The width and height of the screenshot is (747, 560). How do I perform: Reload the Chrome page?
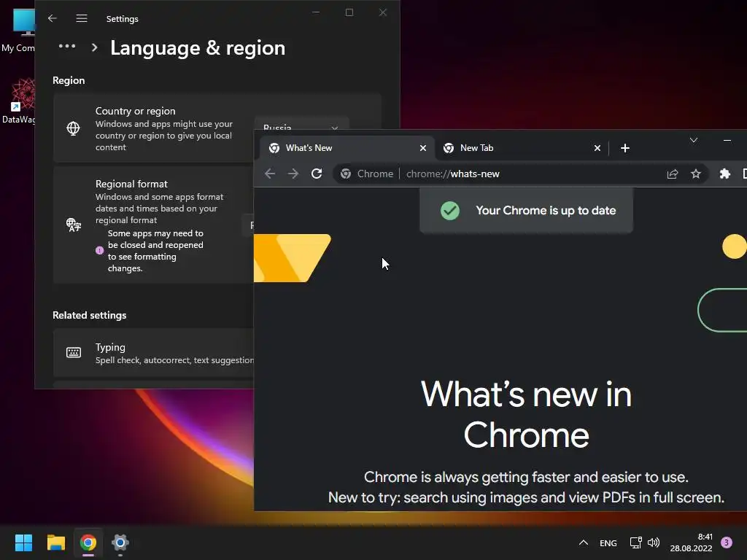(x=317, y=174)
